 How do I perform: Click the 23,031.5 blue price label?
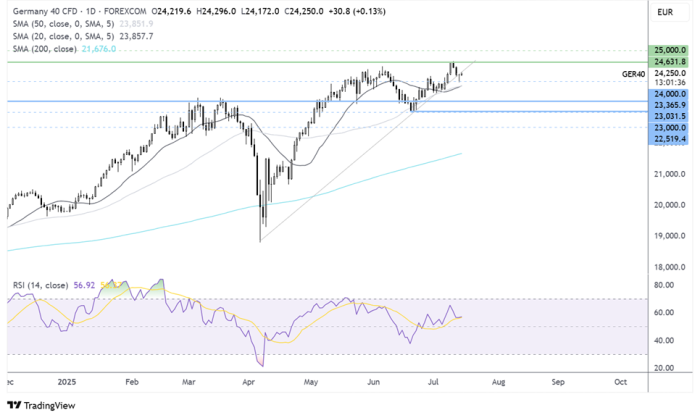[669, 116]
